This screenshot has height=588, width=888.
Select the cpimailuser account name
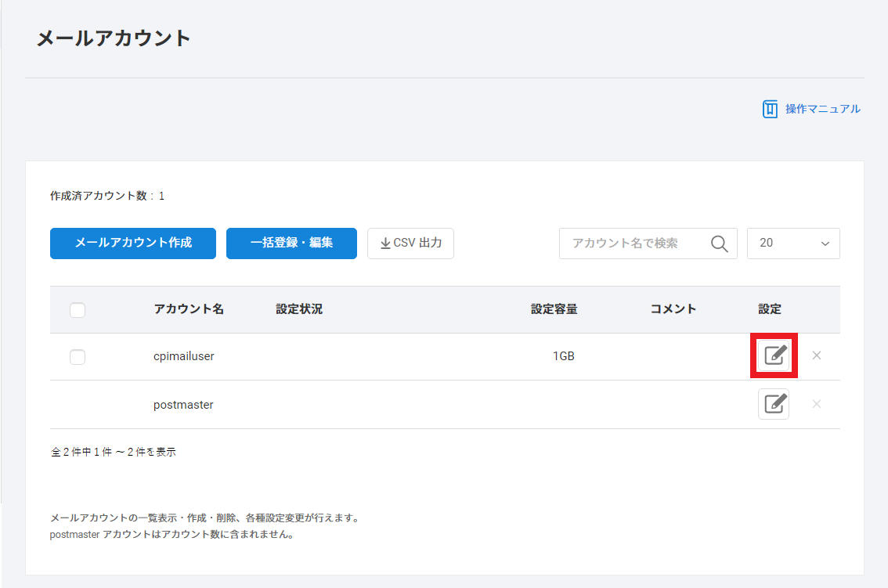pyautogui.click(x=184, y=356)
